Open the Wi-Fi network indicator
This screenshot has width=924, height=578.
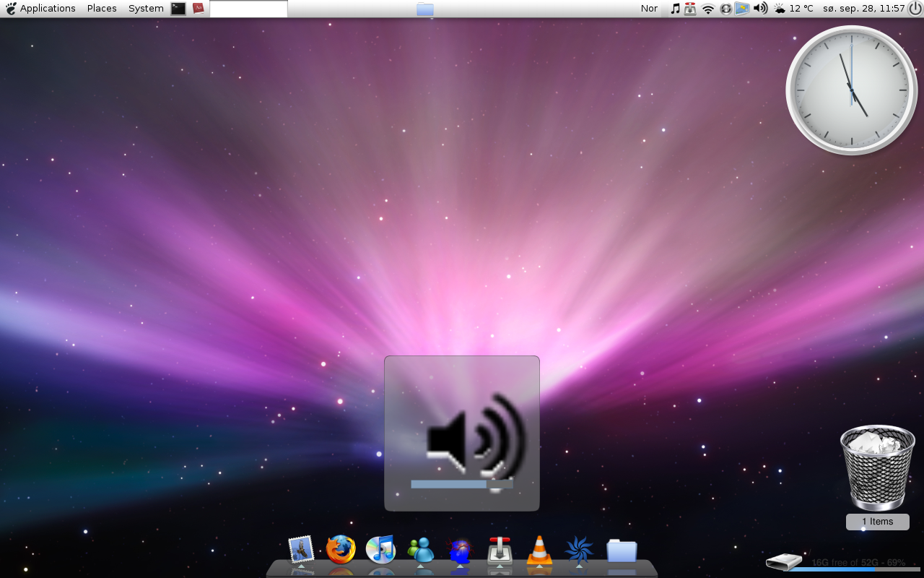pos(708,9)
